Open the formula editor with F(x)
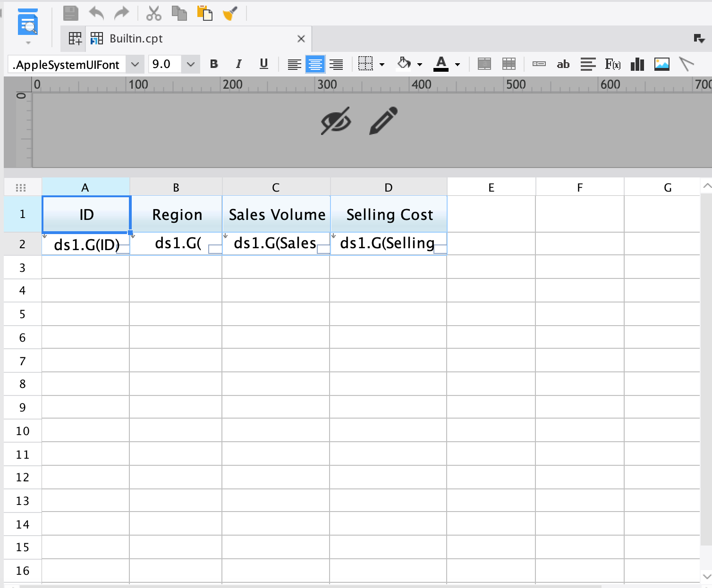This screenshot has height=588, width=712. click(612, 64)
